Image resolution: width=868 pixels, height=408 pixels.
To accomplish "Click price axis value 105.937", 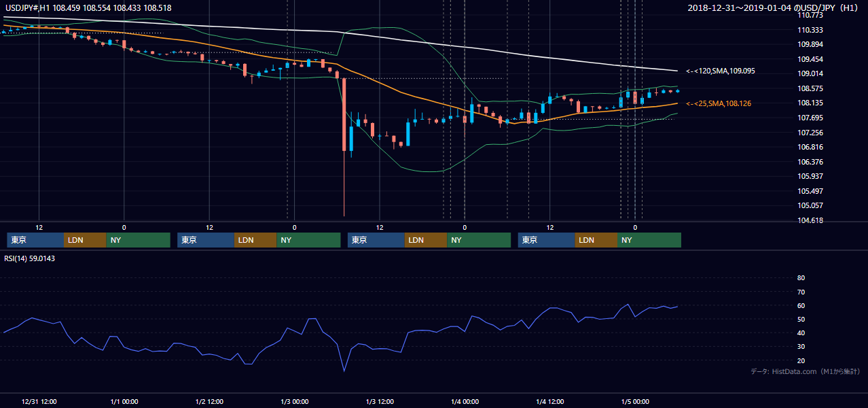I will [x=810, y=177].
